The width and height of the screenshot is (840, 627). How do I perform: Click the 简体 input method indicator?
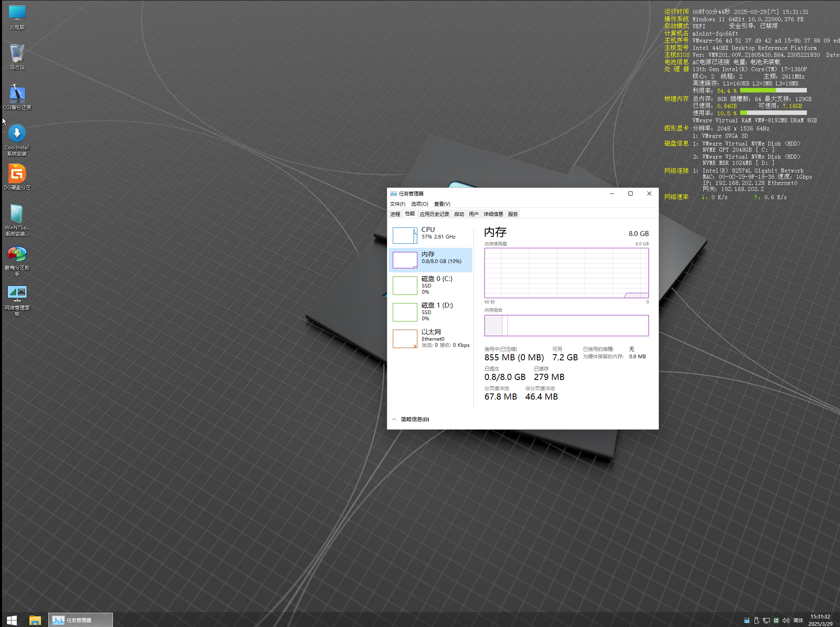point(798,620)
